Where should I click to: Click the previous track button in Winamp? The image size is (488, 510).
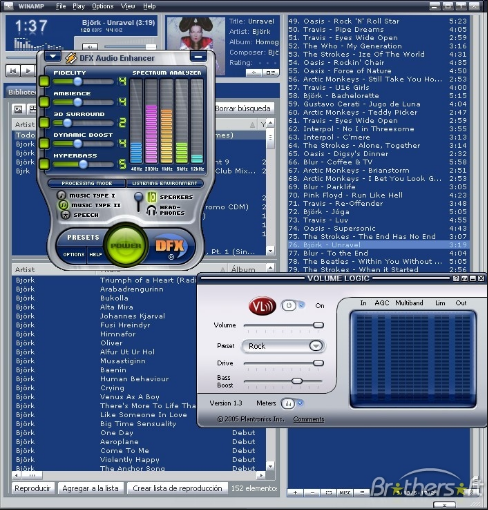pyautogui.click(x=13, y=71)
